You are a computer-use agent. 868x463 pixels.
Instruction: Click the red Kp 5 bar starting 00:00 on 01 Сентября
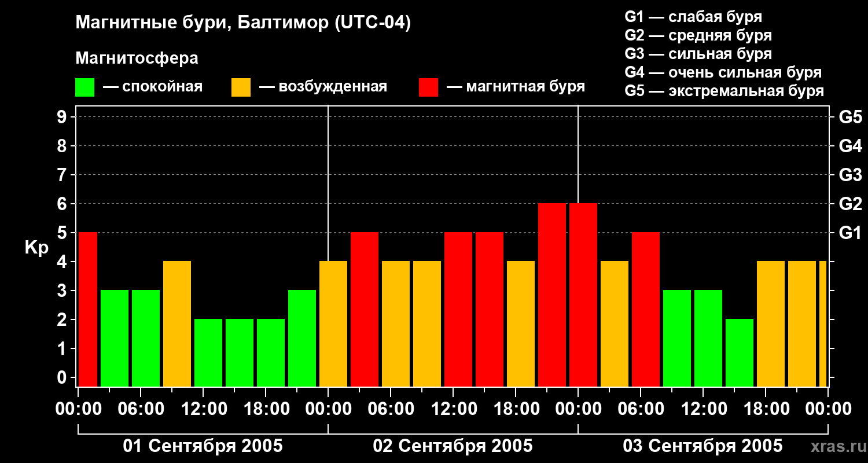[x=88, y=309]
